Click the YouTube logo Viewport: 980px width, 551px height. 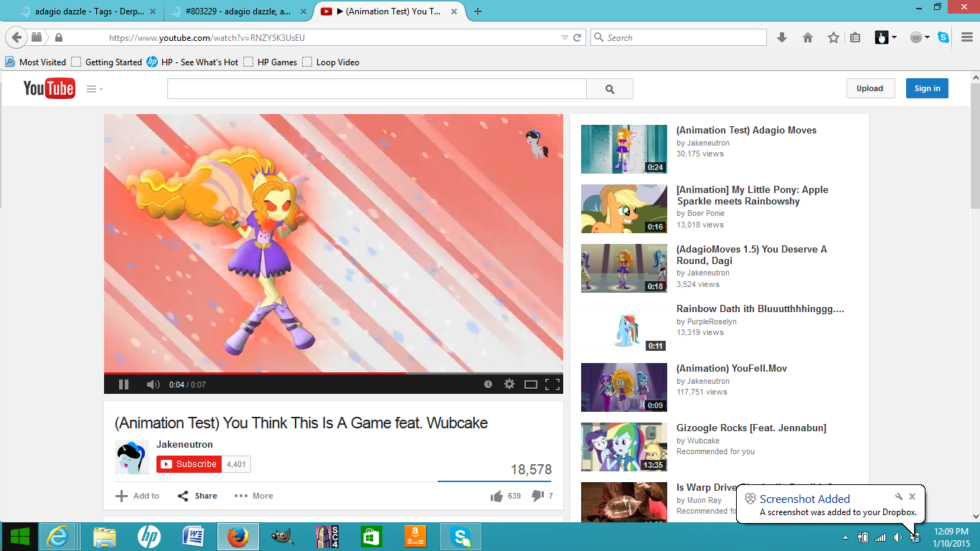click(49, 88)
